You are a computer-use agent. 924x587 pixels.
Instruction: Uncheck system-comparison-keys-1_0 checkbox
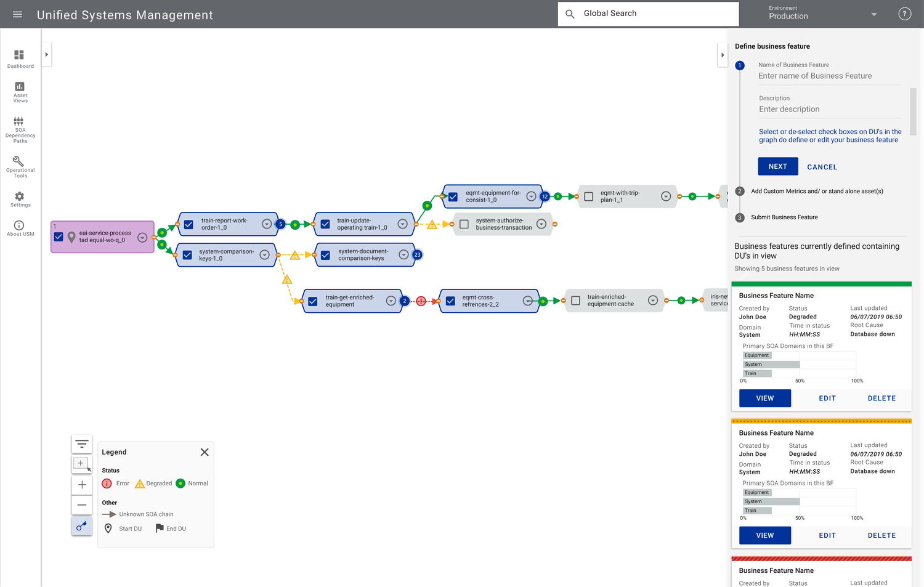coord(187,255)
